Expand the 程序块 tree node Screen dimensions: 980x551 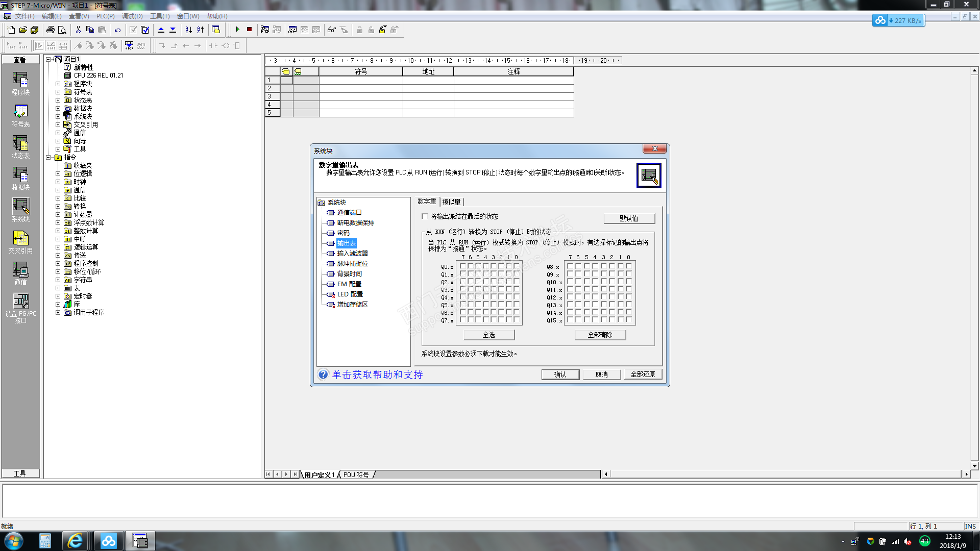(x=58, y=84)
